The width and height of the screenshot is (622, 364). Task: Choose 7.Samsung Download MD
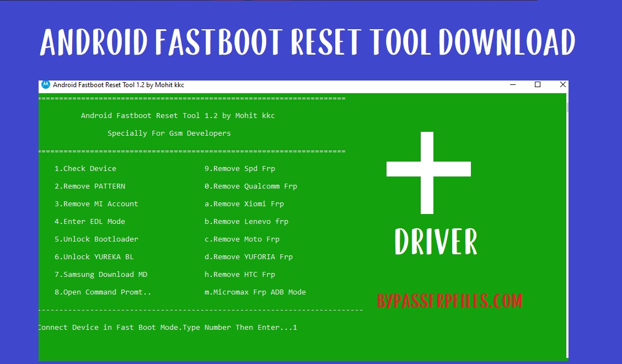pos(102,274)
